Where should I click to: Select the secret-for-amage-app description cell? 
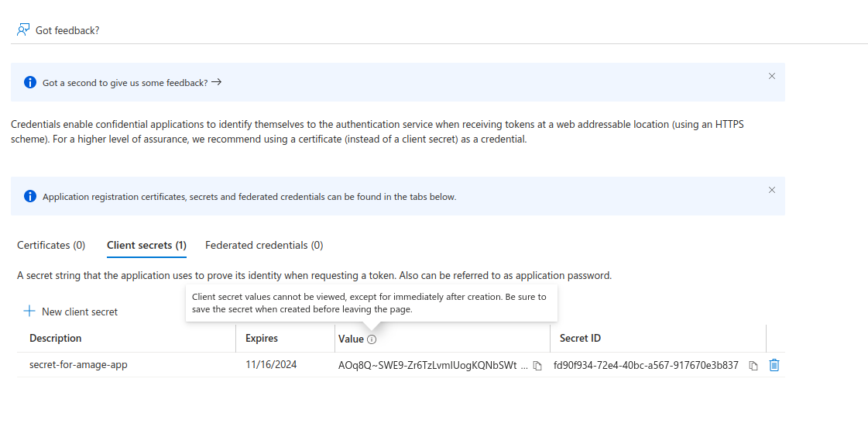click(78, 365)
